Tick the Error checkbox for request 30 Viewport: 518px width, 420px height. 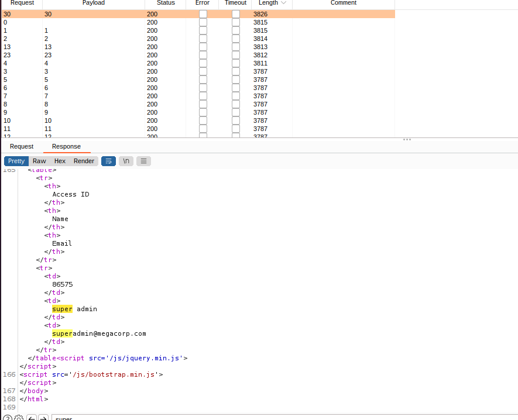pos(203,13)
